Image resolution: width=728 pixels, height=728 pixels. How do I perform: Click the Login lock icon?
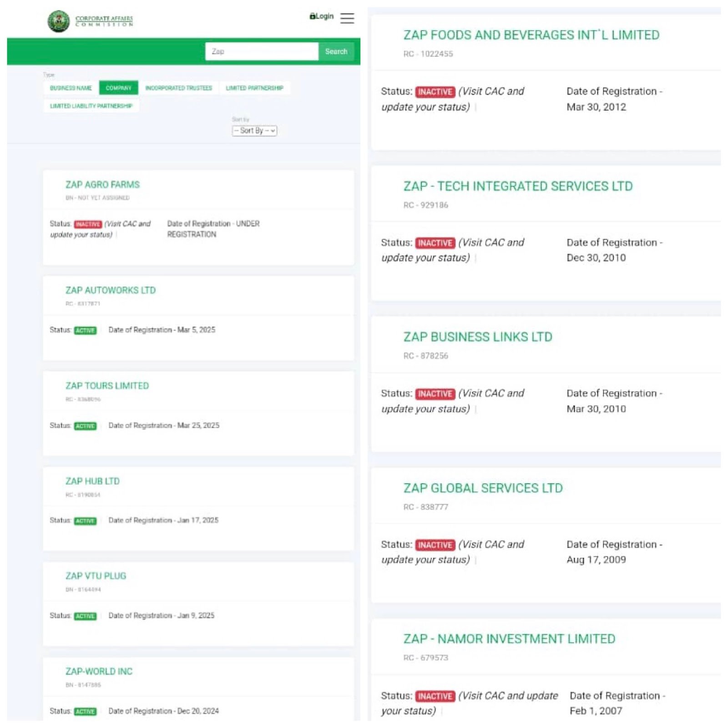coord(313,16)
